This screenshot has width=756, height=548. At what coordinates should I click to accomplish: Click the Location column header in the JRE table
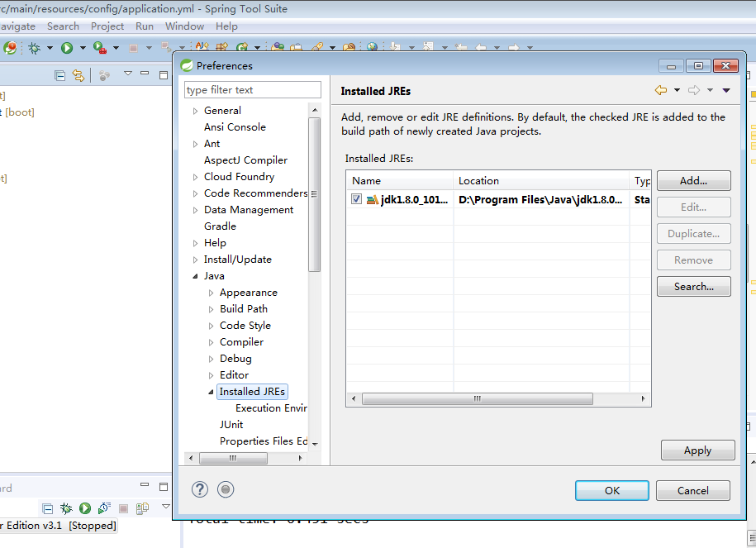coord(541,180)
